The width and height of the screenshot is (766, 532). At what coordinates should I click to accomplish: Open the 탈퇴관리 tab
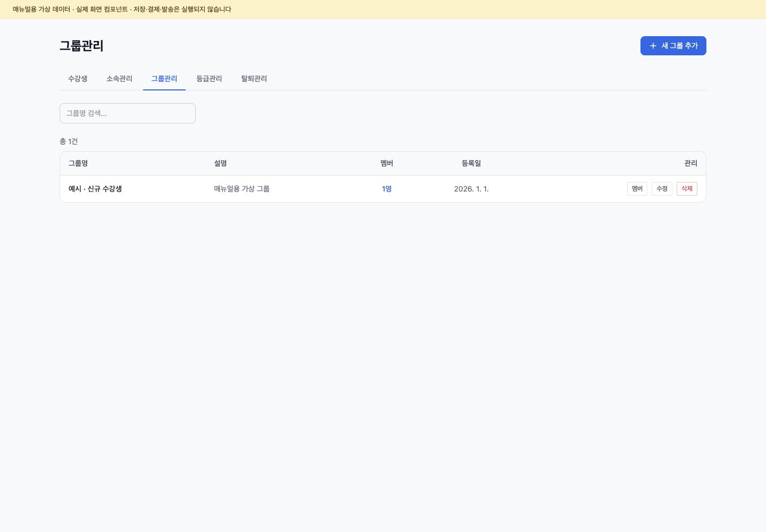click(x=254, y=79)
